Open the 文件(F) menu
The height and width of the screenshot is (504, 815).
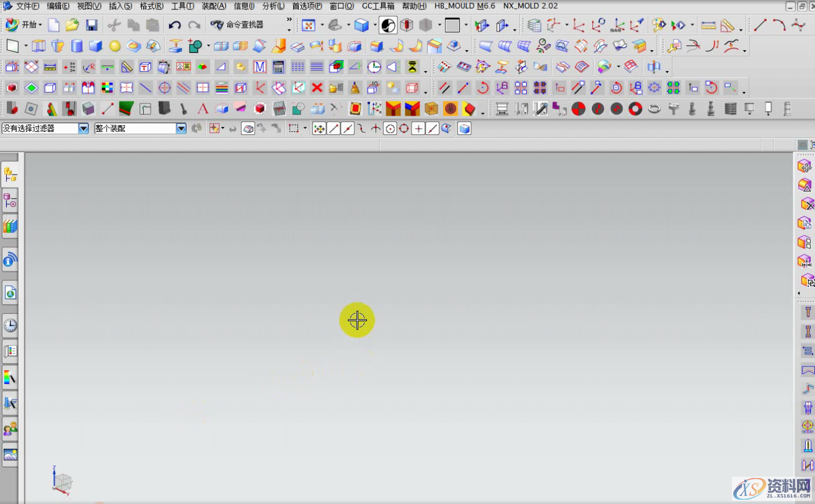27,6
